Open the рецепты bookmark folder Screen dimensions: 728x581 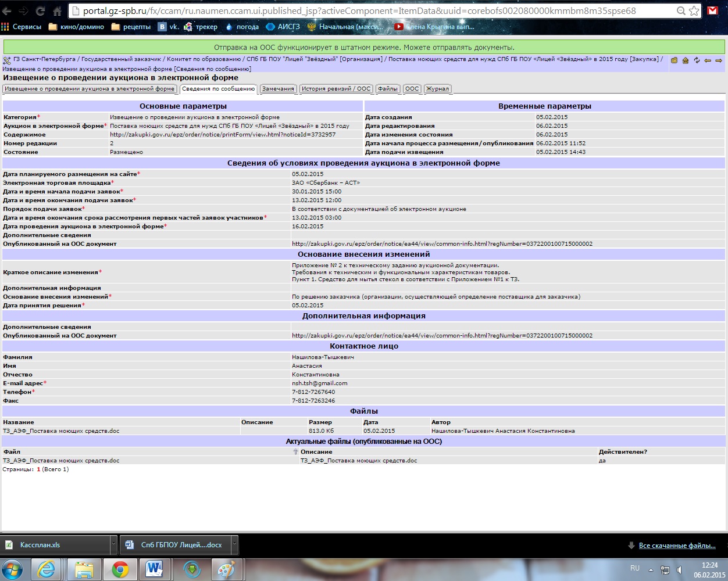pos(131,27)
